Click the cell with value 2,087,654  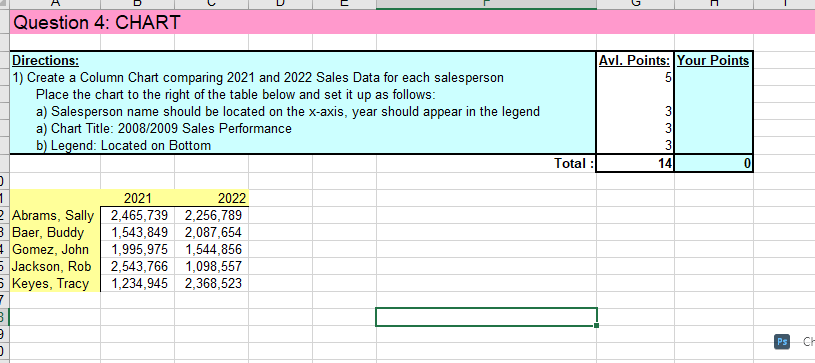(212, 232)
